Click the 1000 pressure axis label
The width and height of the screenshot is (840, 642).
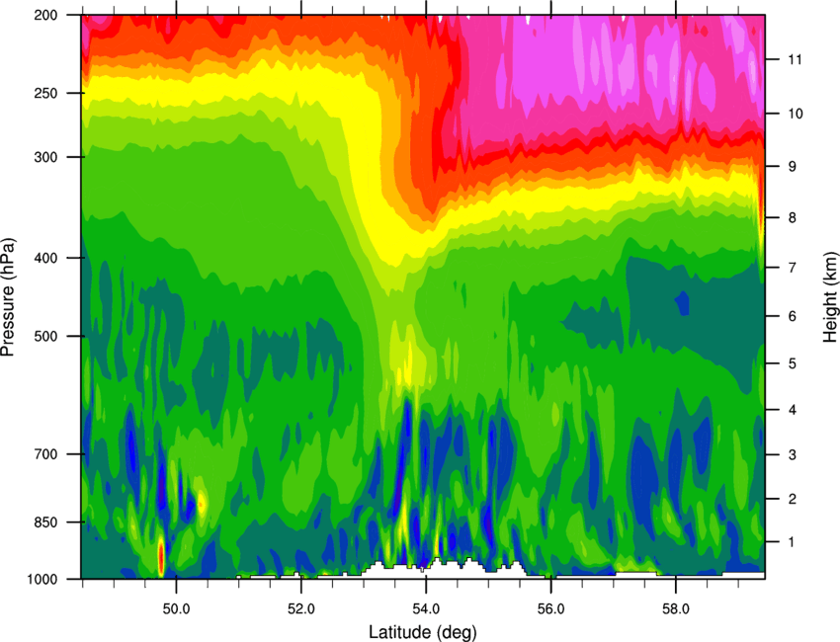tap(43, 579)
